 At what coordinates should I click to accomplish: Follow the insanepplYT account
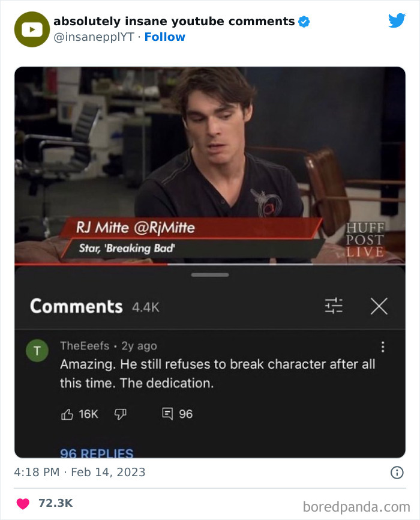coord(165,37)
